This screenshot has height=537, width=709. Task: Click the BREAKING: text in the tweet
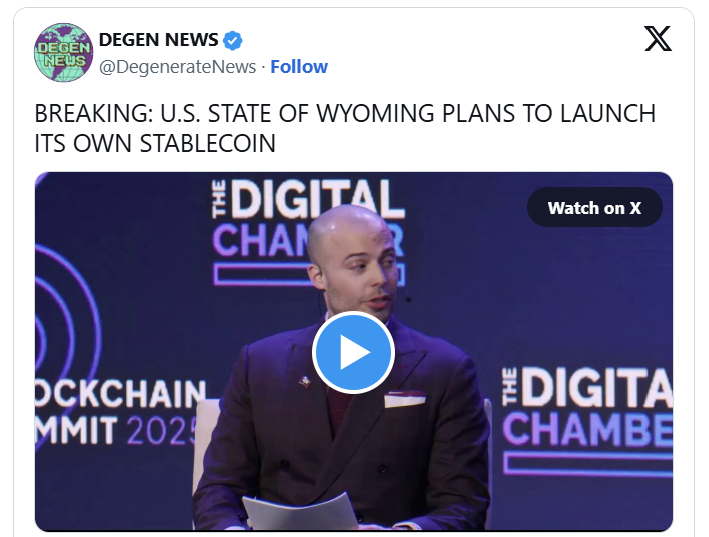94,113
